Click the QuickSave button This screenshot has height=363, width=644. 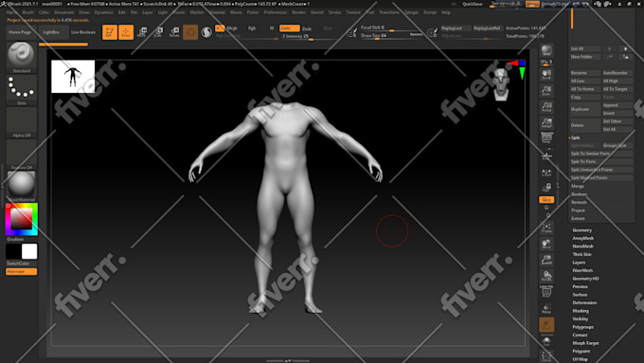point(473,4)
